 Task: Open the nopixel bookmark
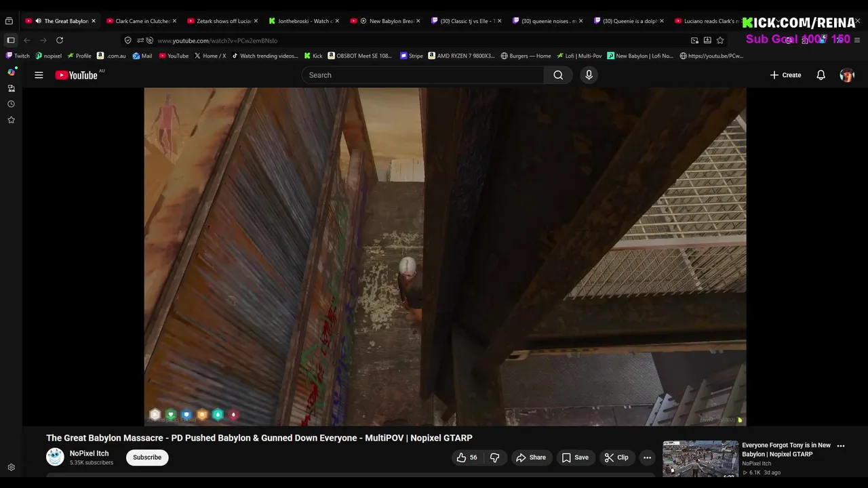[48, 56]
